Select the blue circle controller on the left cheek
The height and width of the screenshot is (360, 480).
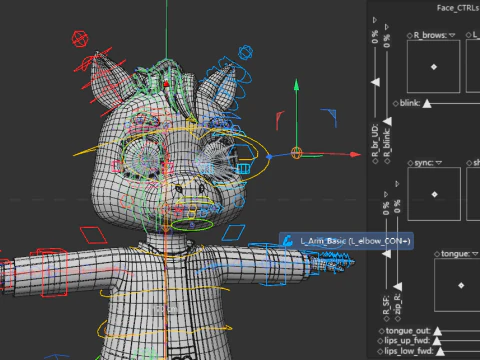[x=239, y=201]
